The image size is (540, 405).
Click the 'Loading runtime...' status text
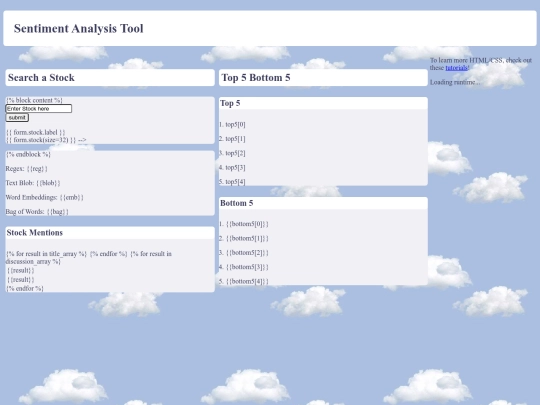click(455, 82)
